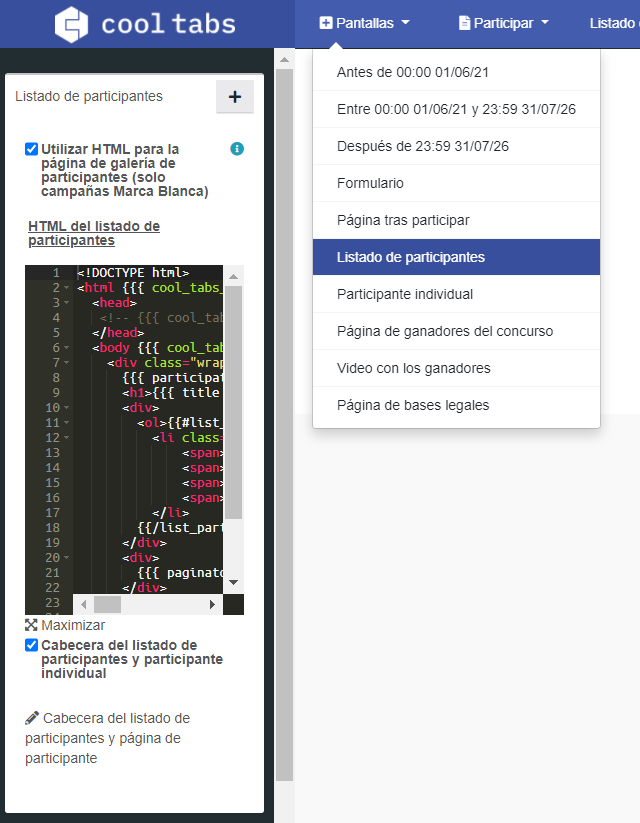Collapse the head tag fold on line 3
Screen dimensions: 640x823
pos(66,302)
